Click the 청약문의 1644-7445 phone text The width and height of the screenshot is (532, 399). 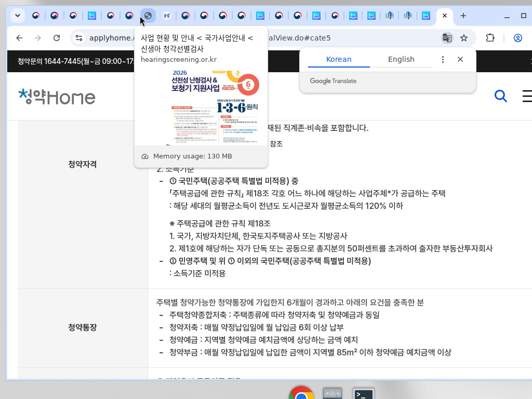(x=76, y=61)
